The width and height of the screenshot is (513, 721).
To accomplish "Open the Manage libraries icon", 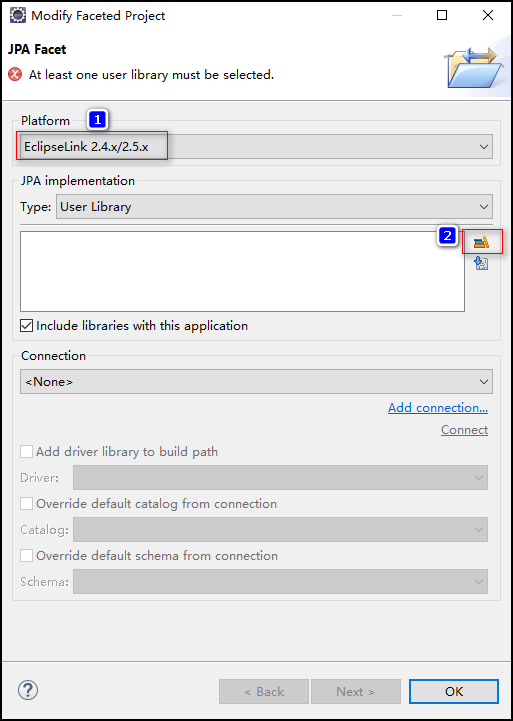I will click(x=481, y=242).
